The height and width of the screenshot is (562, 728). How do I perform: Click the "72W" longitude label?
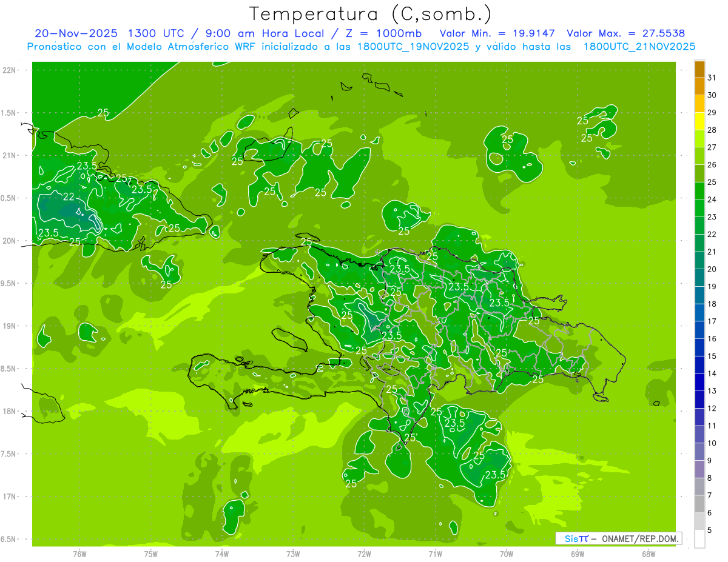[x=364, y=554]
